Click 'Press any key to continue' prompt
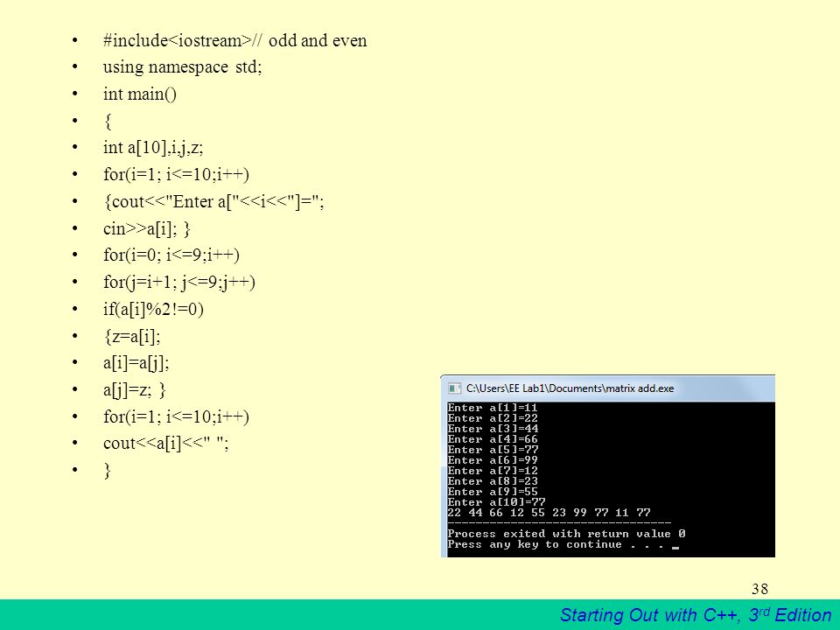840x630 pixels. click(535, 544)
